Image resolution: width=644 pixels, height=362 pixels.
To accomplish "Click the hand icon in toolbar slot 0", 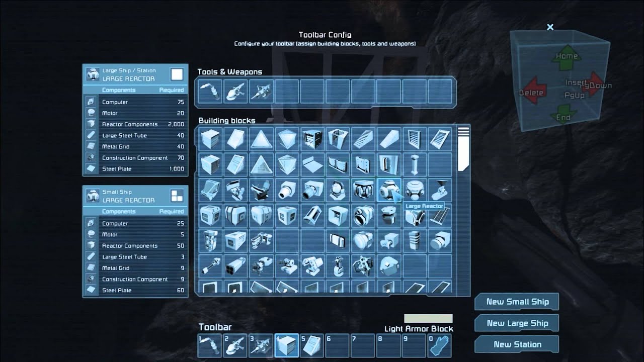I will click(x=440, y=345).
